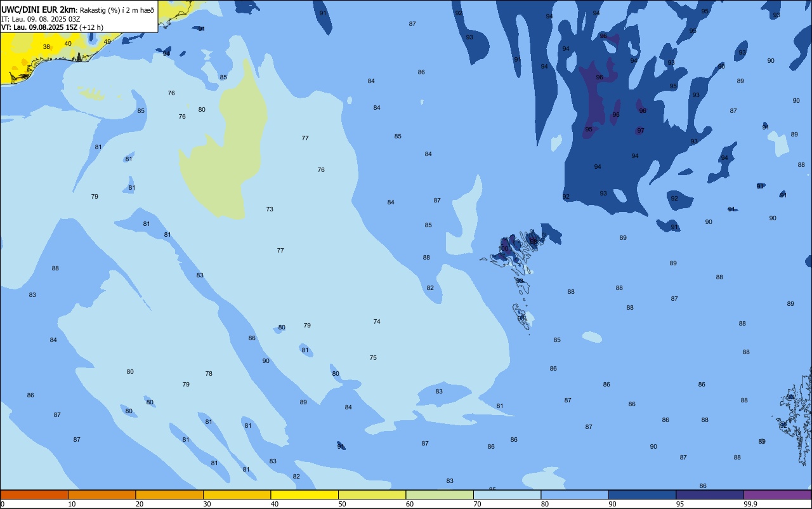Image resolution: width=812 pixels, height=509 pixels.
Task: Click the value 100 over the islands
Action: pyautogui.click(x=503, y=249)
